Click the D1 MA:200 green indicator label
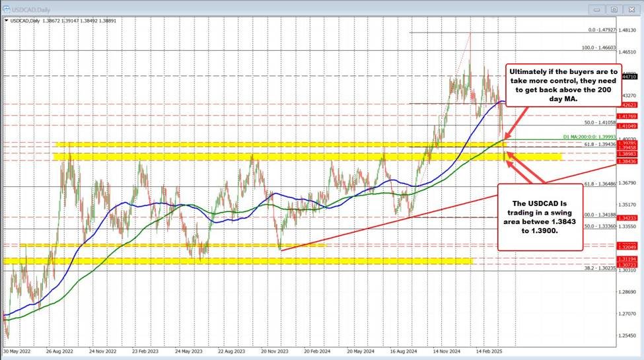Image resolution: width=644 pixels, height=360 pixels. tap(589, 137)
